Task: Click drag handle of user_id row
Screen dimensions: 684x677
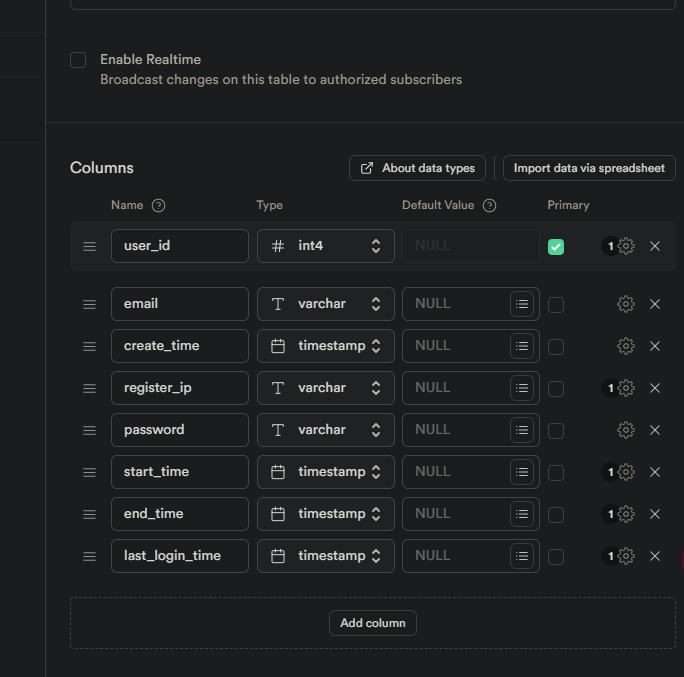Action: tap(89, 246)
